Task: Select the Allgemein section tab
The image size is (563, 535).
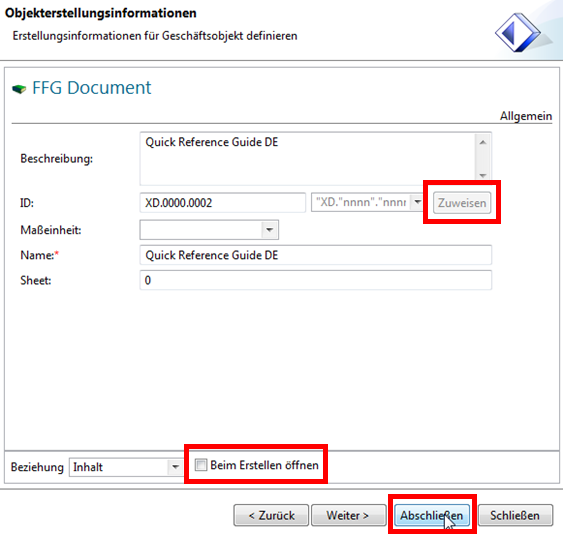Action: tap(526, 116)
